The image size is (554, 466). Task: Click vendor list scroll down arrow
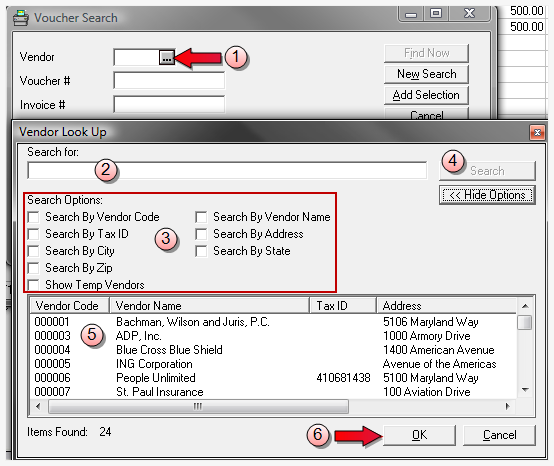525,390
